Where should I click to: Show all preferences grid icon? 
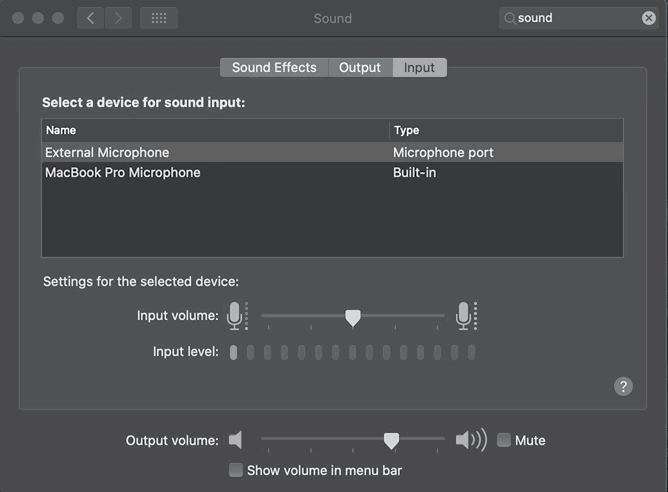click(159, 18)
